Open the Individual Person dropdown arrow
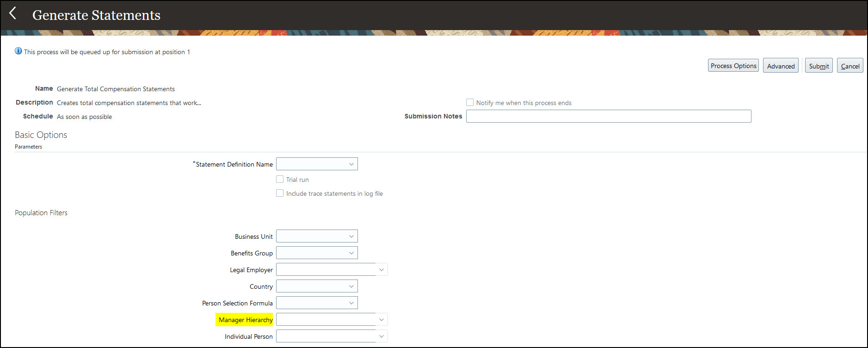 (x=382, y=336)
